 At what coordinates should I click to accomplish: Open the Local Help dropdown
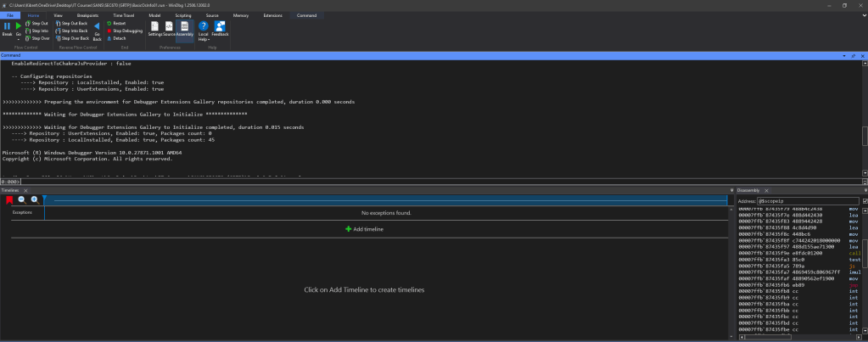coord(204,31)
